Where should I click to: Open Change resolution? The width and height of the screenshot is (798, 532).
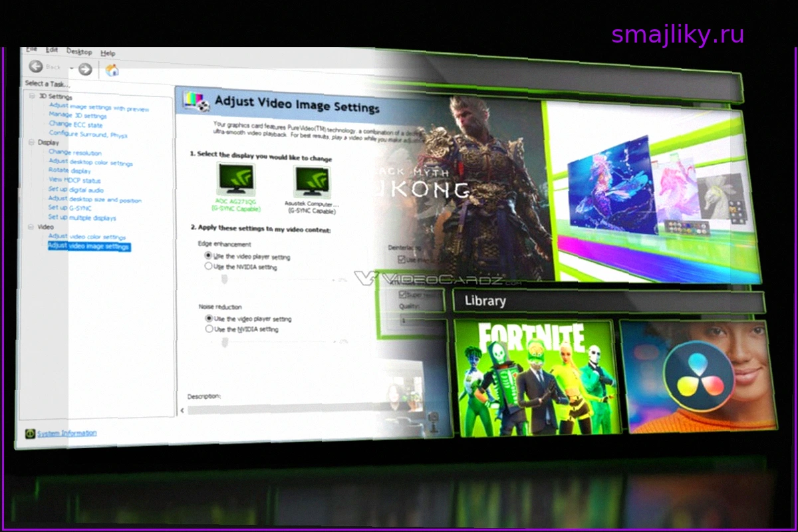75,153
